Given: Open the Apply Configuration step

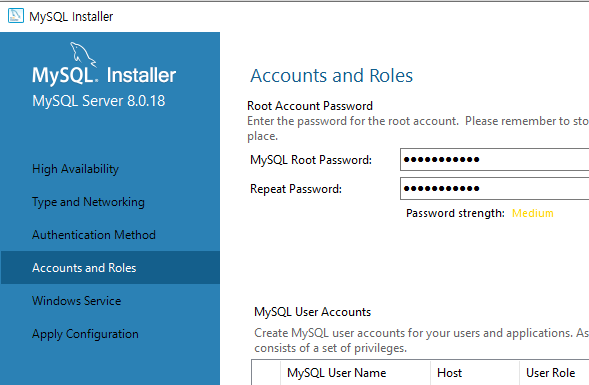Looking at the screenshot, I should 85,334.
